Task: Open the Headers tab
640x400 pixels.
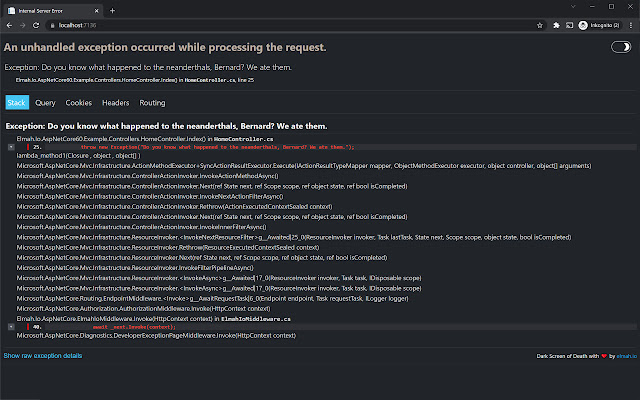Action: (115, 102)
